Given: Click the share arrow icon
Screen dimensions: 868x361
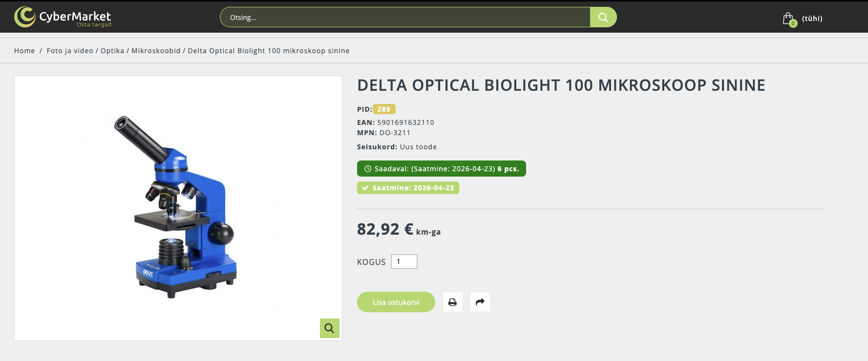Looking at the screenshot, I should pos(480,302).
